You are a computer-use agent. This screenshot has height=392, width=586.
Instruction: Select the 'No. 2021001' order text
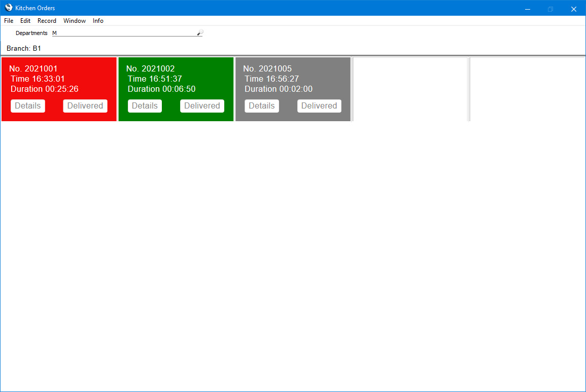click(x=33, y=69)
